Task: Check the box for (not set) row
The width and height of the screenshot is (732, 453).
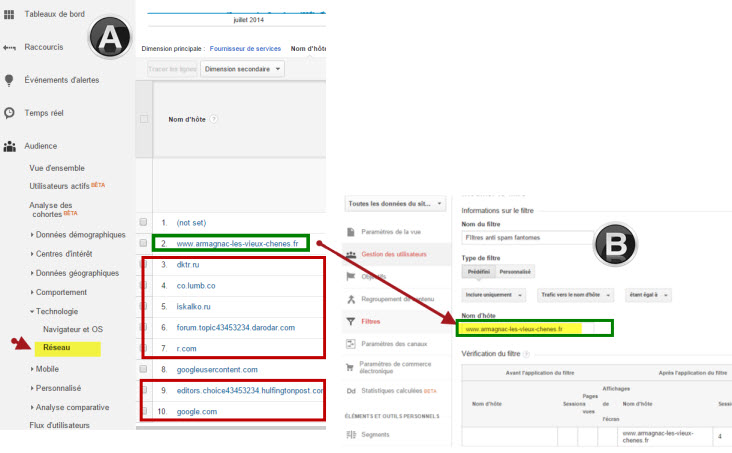Action: [143, 222]
